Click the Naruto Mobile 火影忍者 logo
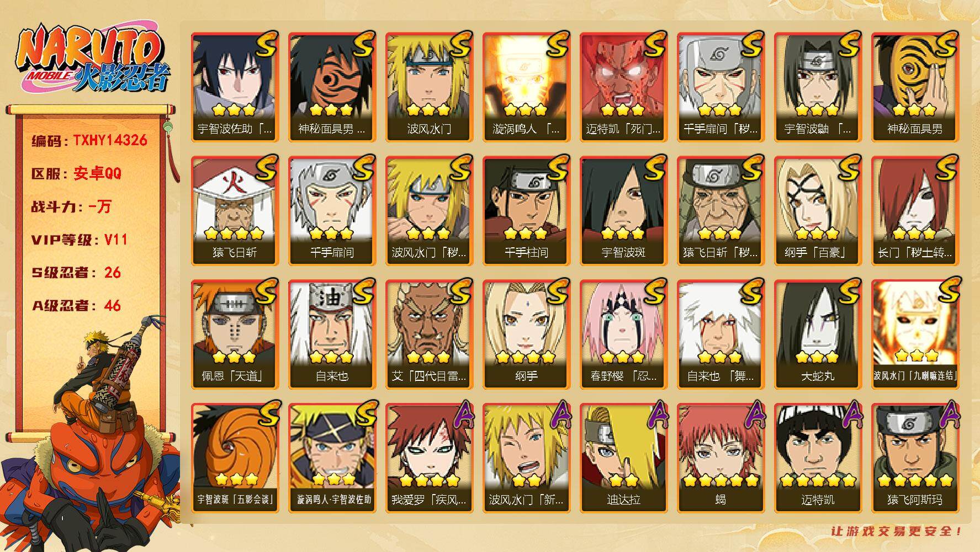This screenshot has width=980, height=552. pyautogui.click(x=92, y=57)
